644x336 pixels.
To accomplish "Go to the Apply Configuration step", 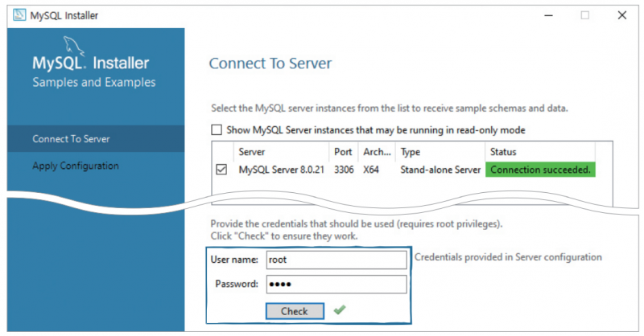I will point(76,166).
